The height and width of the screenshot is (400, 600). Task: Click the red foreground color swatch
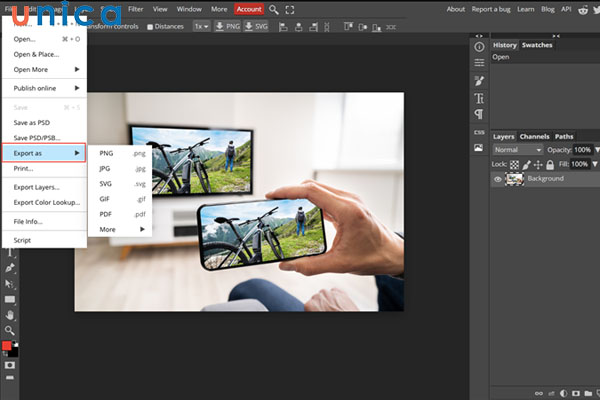(x=7, y=346)
